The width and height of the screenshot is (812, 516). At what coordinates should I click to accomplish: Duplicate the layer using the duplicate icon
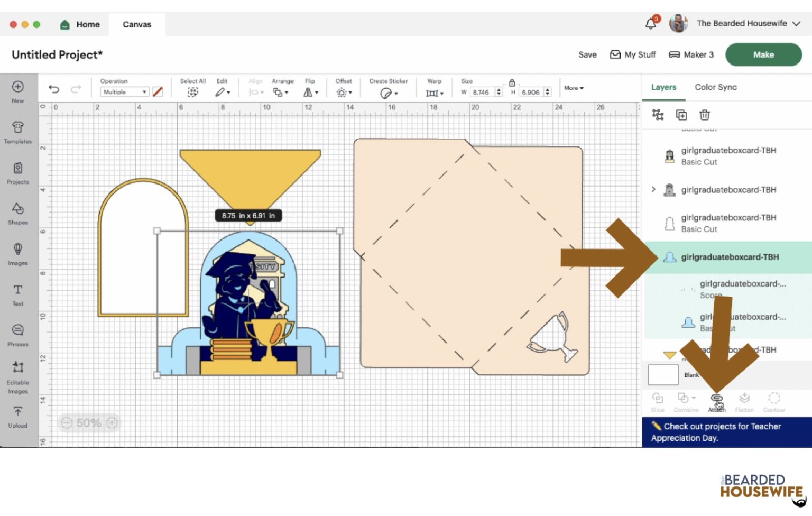[x=681, y=115]
